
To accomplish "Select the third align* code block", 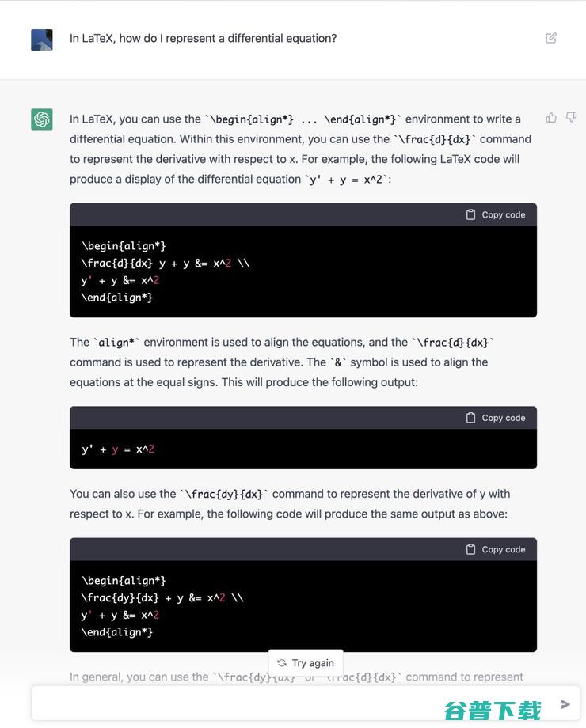I will (303, 605).
